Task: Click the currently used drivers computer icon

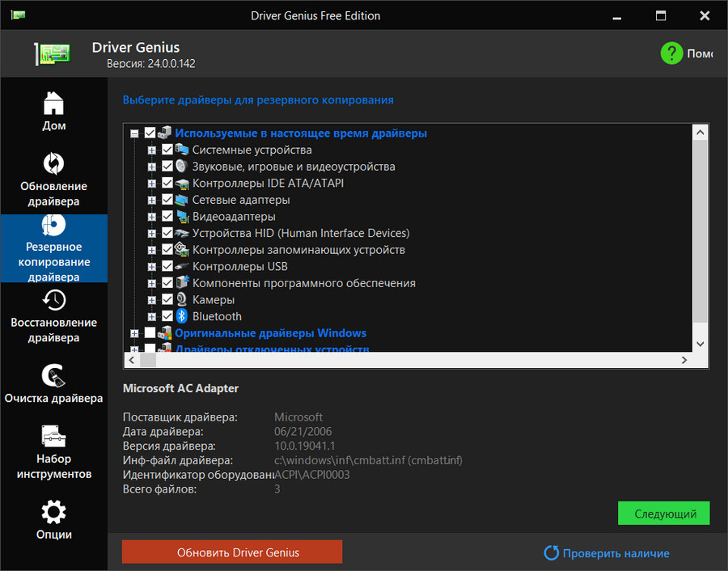Action: click(164, 133)
